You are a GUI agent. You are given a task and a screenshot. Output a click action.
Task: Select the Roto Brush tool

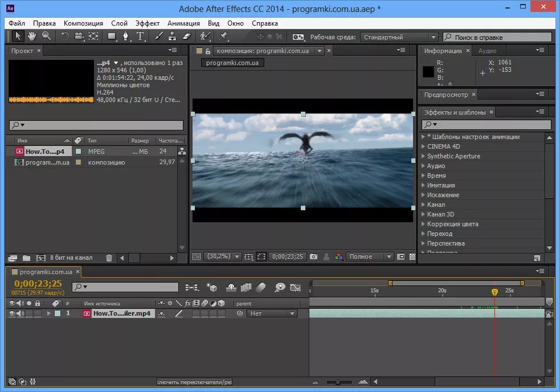205,36
